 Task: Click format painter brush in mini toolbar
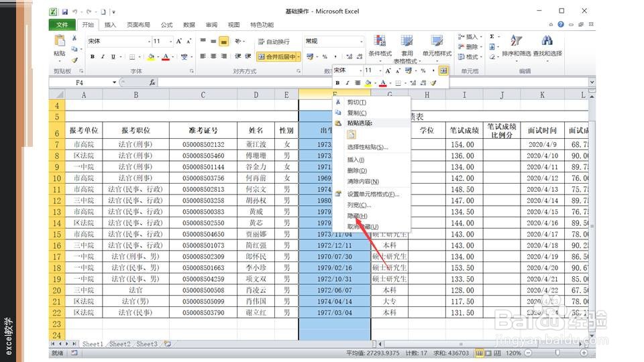433,83
